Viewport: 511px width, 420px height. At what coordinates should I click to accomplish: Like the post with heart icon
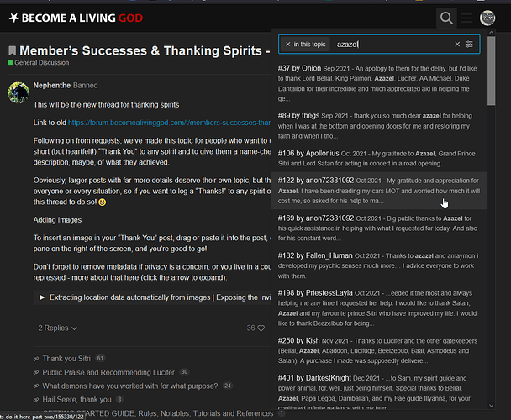(x=261, y=328)
